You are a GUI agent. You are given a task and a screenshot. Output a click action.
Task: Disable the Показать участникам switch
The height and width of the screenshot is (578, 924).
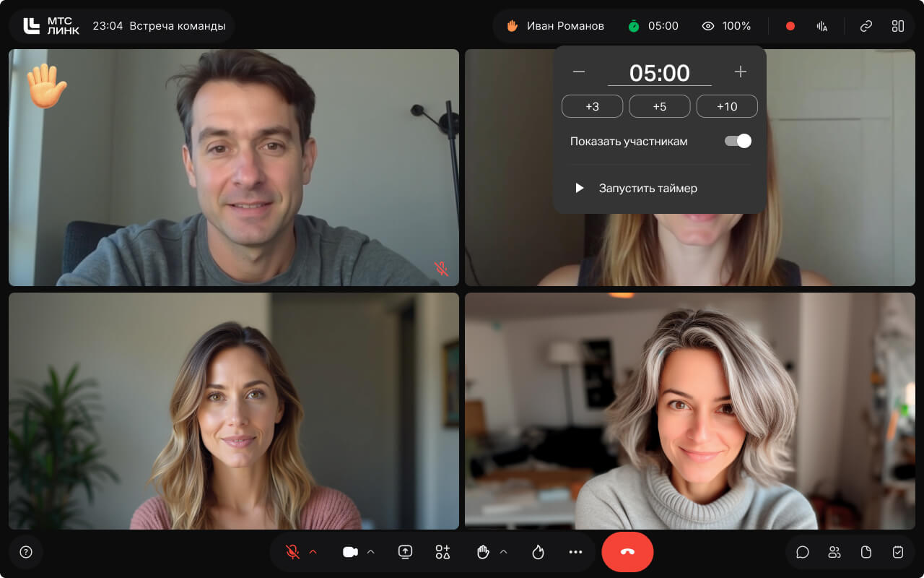coord(738,141)
